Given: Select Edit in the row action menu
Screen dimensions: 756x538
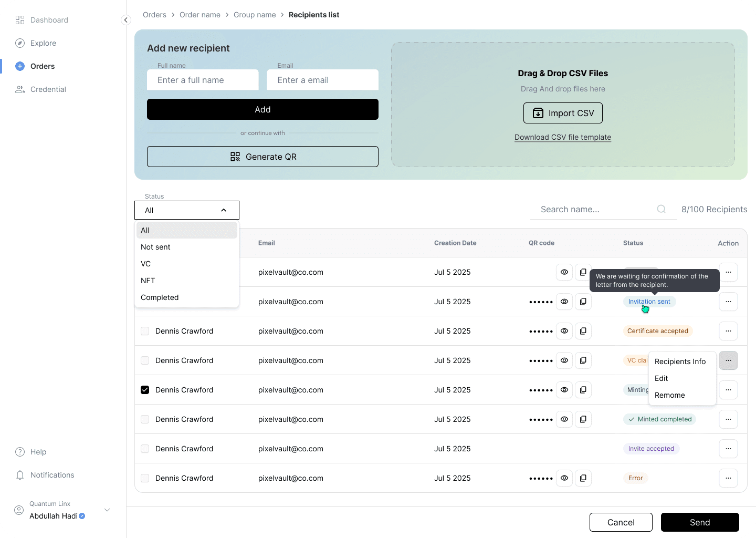Looking at the screenshot, I should point(661,378).
